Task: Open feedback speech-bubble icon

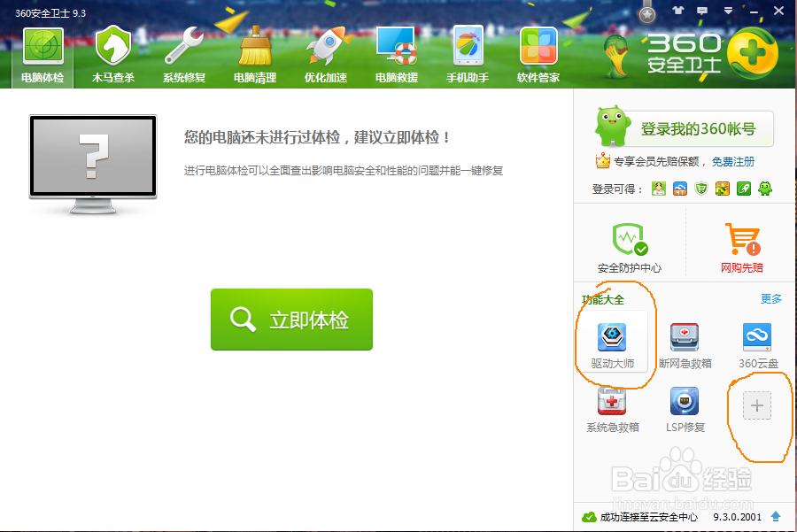Action: pyautogui.click(x=702, y=11)
